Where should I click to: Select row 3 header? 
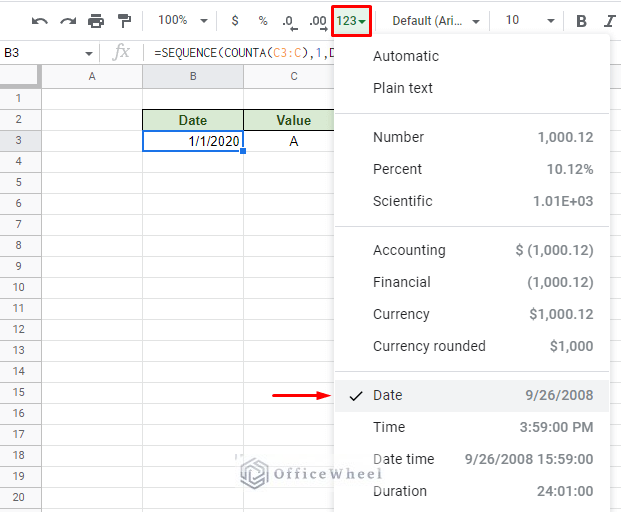20,141
